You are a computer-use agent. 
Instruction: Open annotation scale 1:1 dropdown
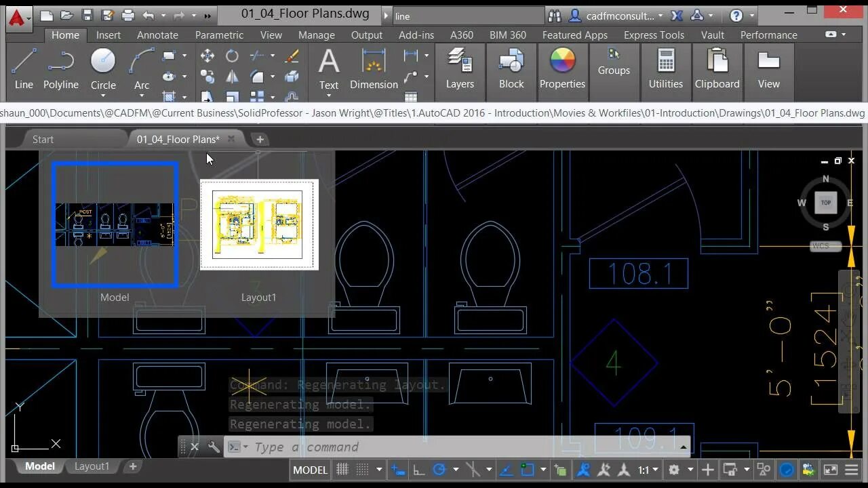point(648,469)
